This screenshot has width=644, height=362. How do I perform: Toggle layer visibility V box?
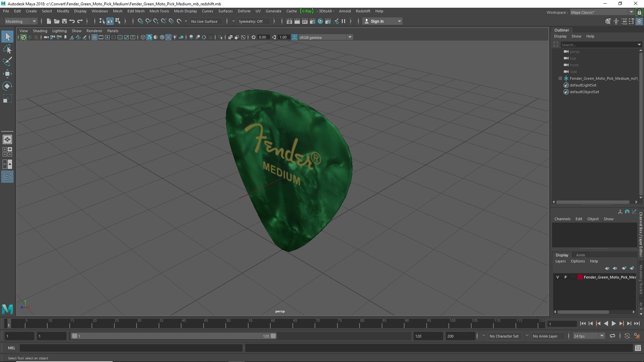click(x=557, y=277)
